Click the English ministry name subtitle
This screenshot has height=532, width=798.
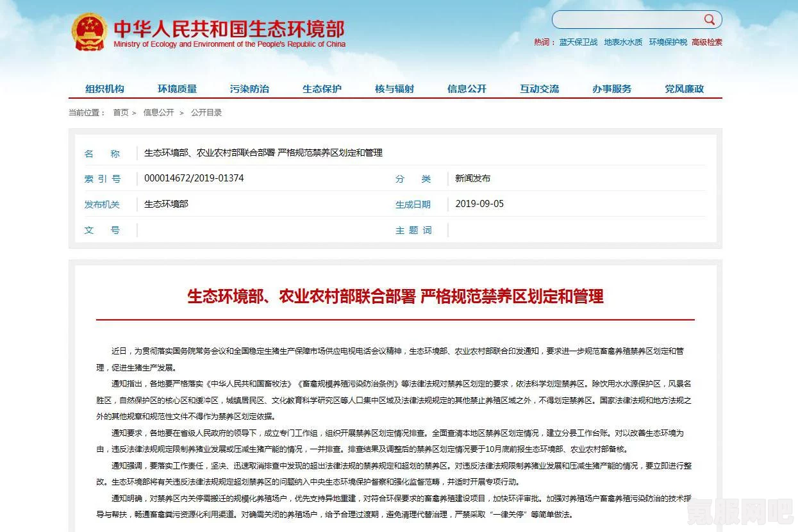click(229, 44)
